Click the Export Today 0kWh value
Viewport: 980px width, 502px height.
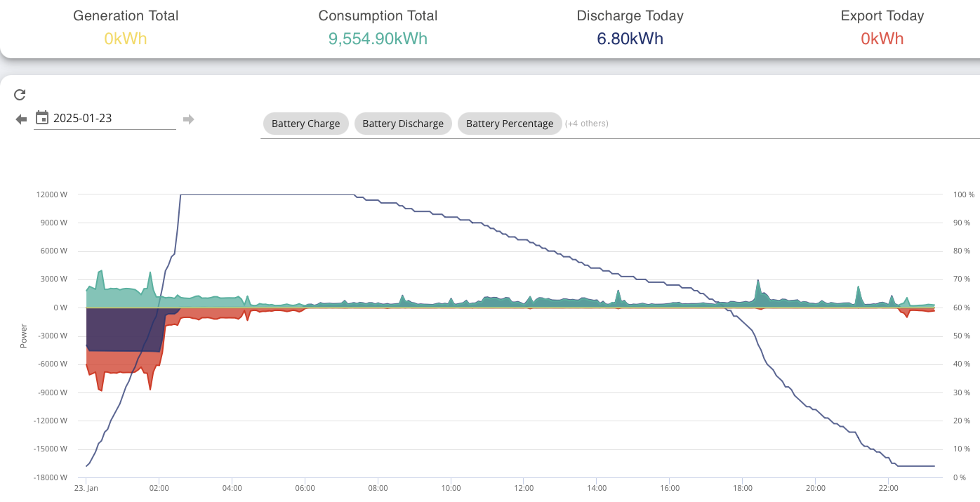coord(882,39)
